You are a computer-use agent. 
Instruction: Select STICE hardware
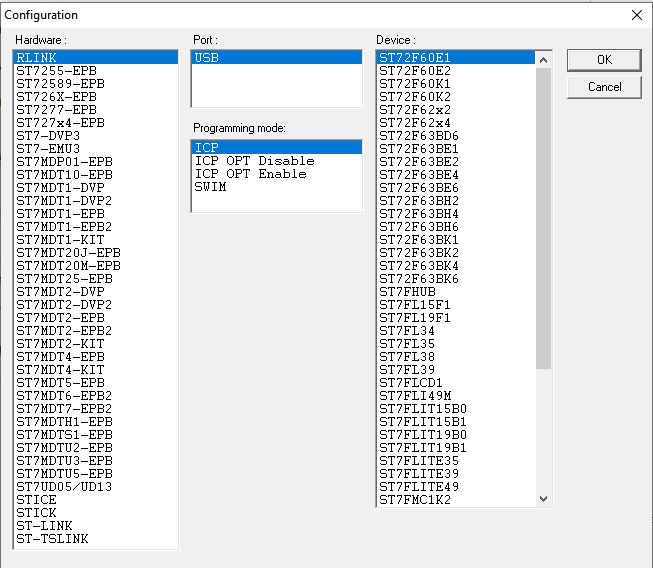click(x=96, y=499)
